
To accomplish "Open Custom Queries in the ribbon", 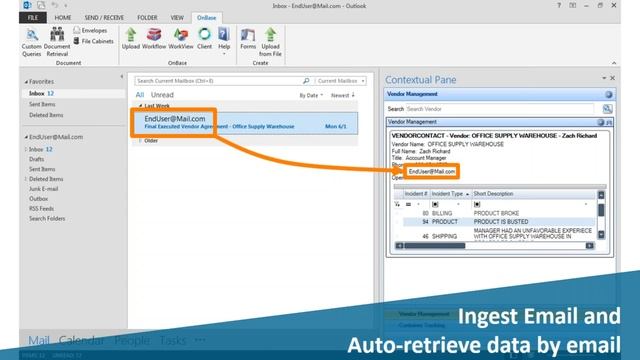I will (31, 42).
